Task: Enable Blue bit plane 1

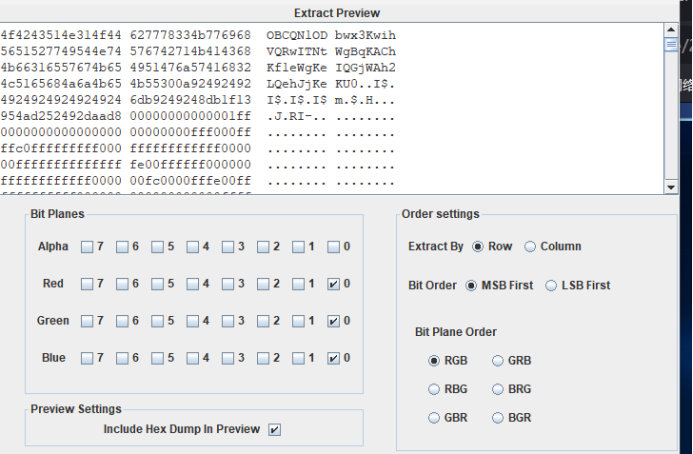Action: click(x=298, y=359)
